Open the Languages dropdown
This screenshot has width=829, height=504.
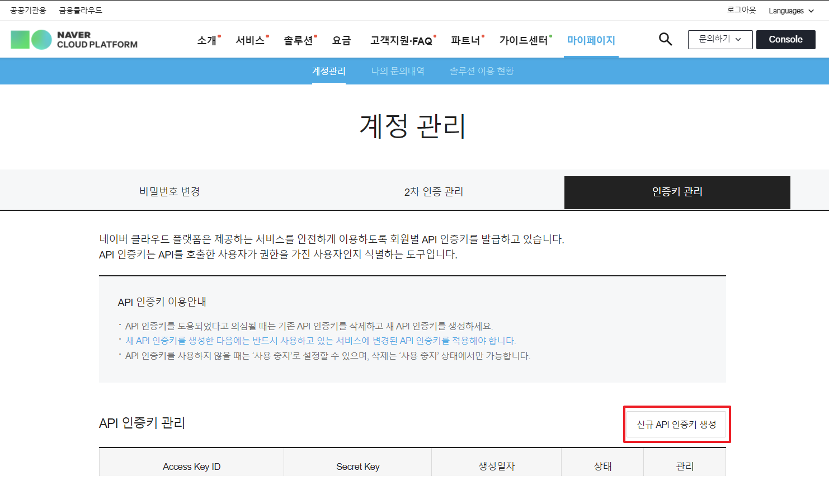point(790,11)
